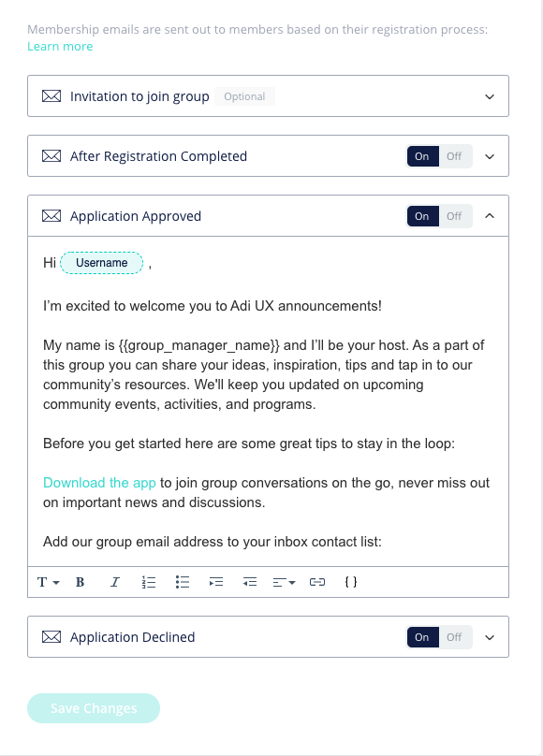Open the Learn more link
The height and width of the screenshot is (756, 543).
click(x=60, y=46)
